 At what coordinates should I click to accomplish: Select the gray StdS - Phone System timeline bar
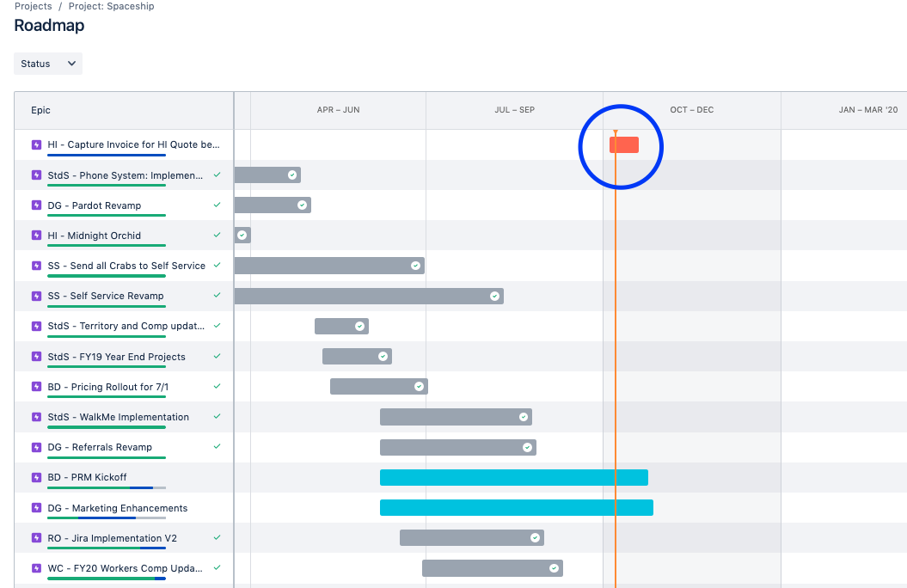click(267, 175)
